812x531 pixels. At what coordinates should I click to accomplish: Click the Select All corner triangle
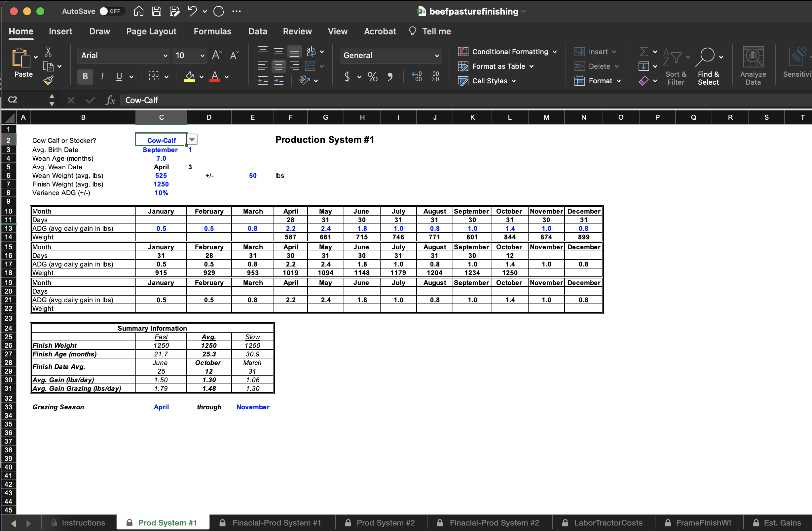click(x=10, y=117)
